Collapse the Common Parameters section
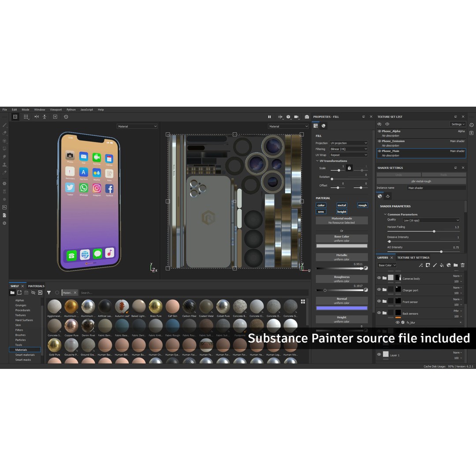The width and height of the screenshot is (476, 476). coord(385,214)
